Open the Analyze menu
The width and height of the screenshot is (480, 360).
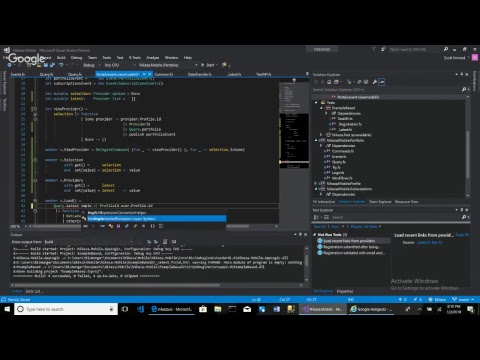coord(153,58)
